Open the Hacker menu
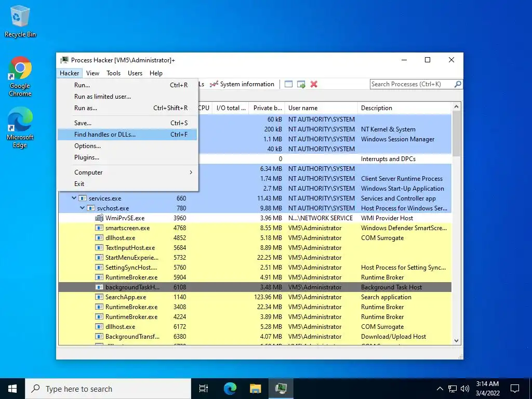Viewport: 532px width, 399px height. (x=69, y=73)
